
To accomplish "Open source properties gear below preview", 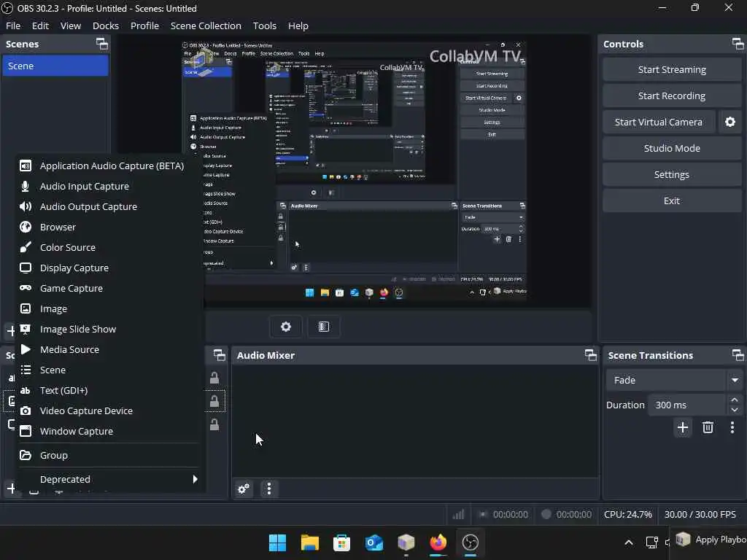I will tap(286, 327).
